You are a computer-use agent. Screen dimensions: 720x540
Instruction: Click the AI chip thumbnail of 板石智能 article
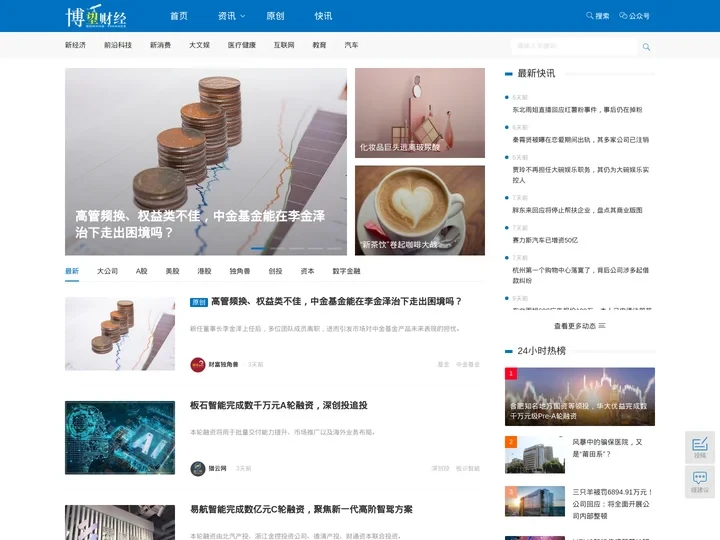120,438
